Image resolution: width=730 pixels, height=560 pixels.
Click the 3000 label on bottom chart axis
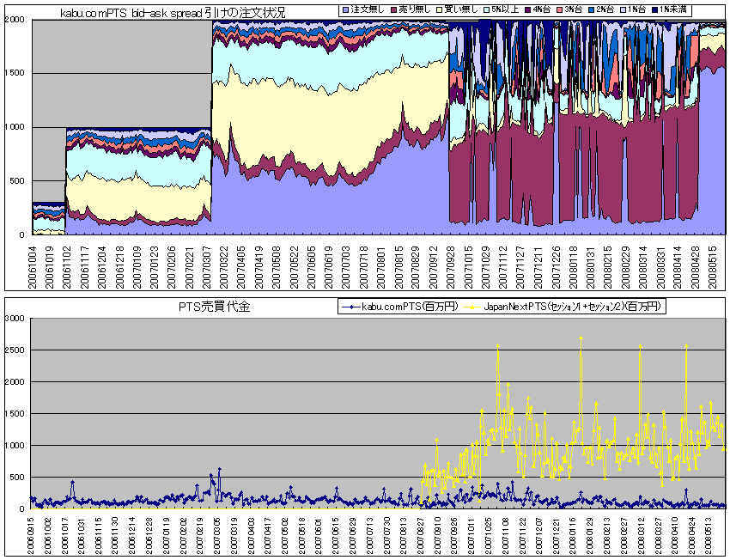tap(15, 319)
